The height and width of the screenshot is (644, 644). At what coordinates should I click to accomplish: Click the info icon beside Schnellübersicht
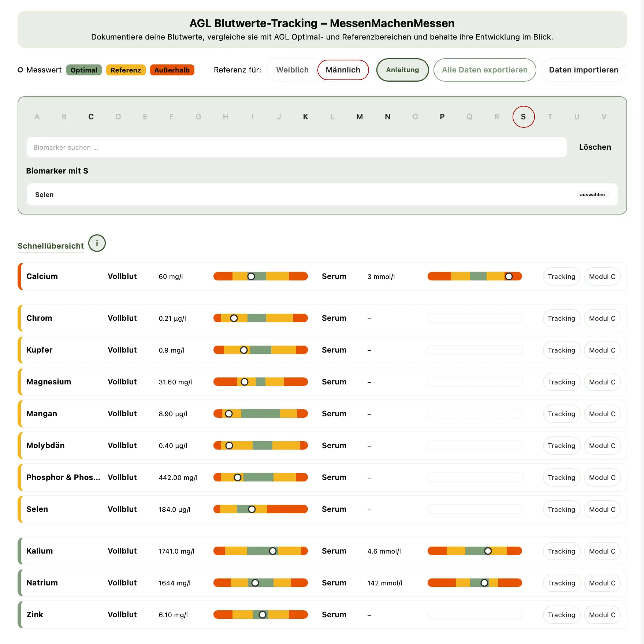pyautogui.click(x=97, y=243)
